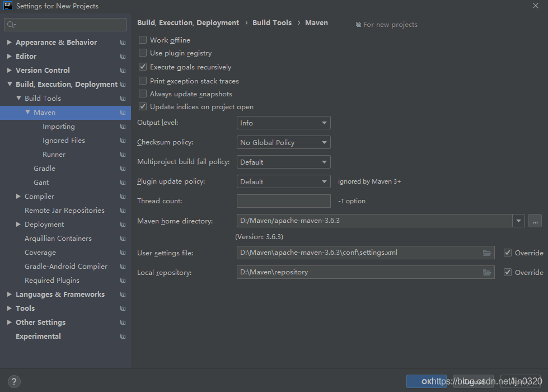Click folder icon in Local repository field
Image resolution: width=548 pixels, height=392 pixels.
tap(487, 273)
